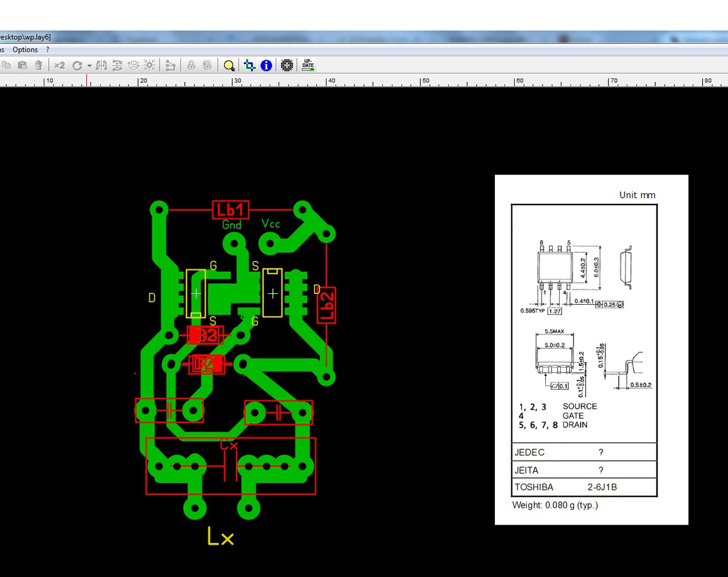
Task: Click the UP-DATE toolbar icon
Action: click(x=308, y=64)
